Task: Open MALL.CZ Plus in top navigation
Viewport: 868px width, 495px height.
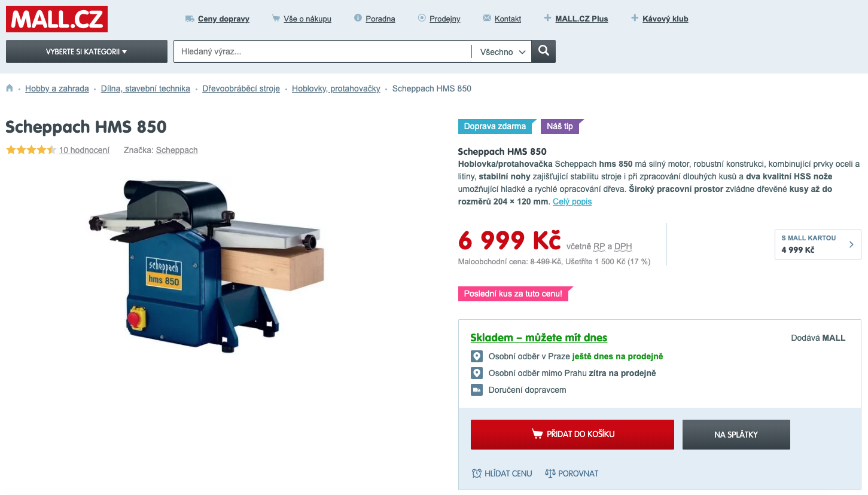Action: [581, 19]
